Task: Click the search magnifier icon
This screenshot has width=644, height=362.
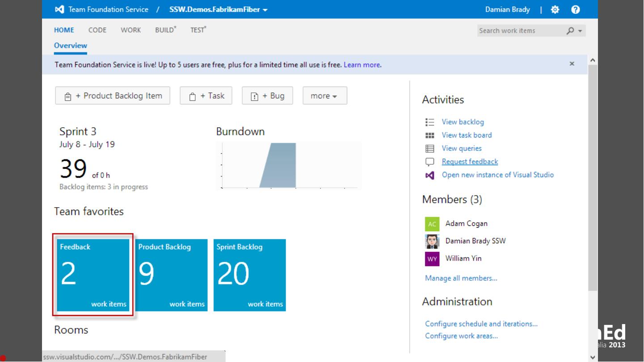Action: [570, 31]
